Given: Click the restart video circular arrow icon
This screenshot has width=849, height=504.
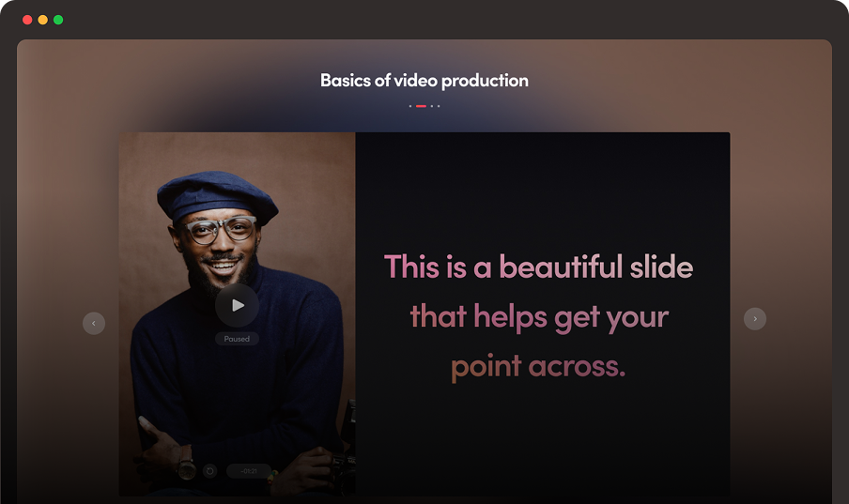Looking at the screenshot, I should (209, 471).
